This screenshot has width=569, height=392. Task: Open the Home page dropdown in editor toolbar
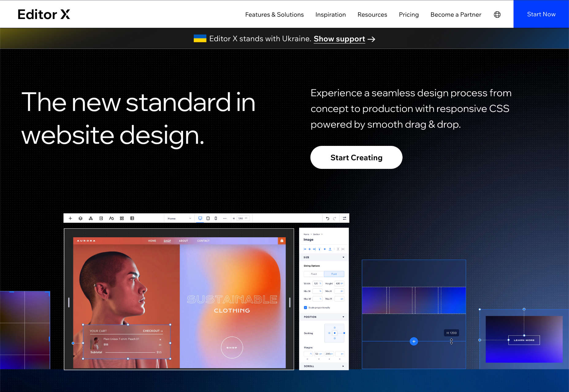[x=179, y=219]
